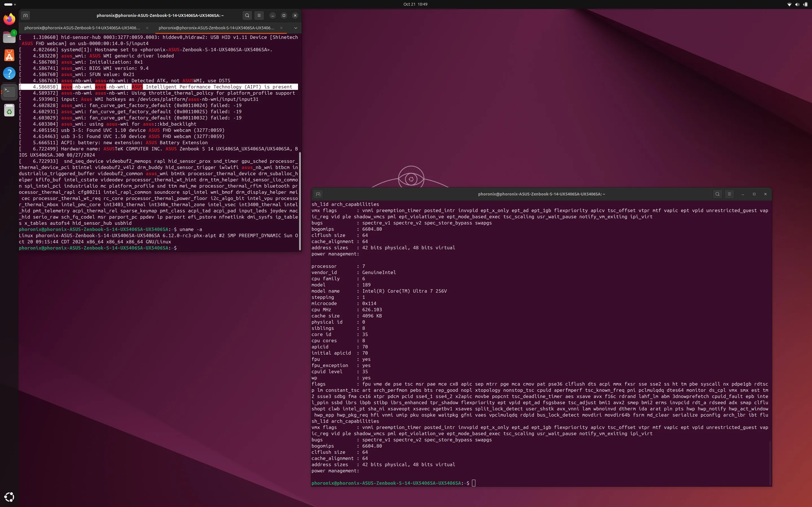Switch to first terminal tab

click(82, 28)
